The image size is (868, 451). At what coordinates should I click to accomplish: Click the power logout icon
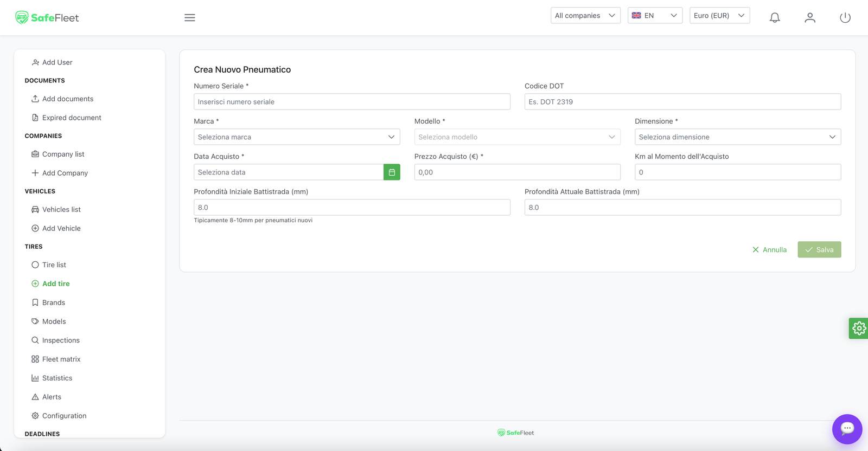pos(845,18)
